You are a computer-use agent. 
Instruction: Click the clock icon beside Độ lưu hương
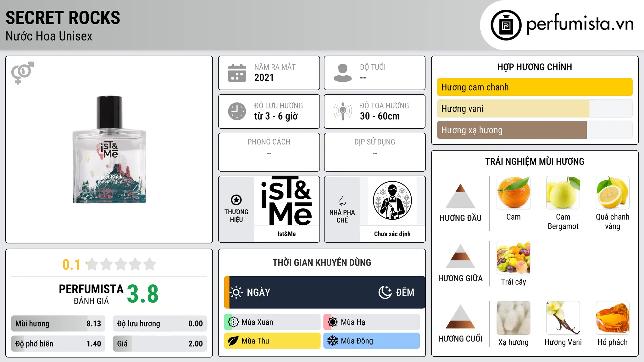[237, 111]
